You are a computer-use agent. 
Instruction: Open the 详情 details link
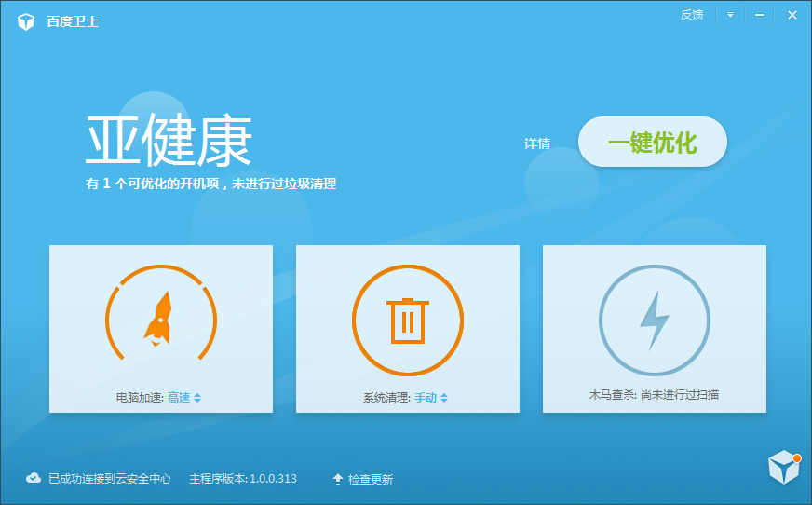(537, 143)
